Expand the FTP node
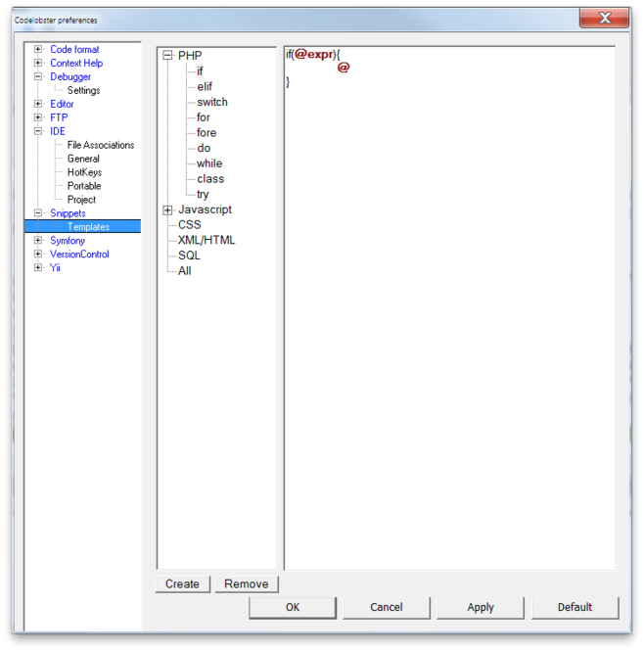The image size is (644, 651). [38, 117]
